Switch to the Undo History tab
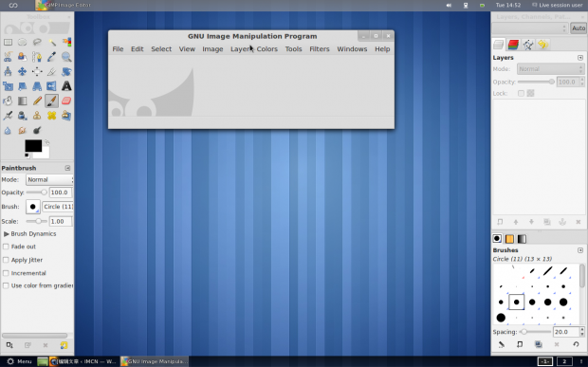588x367 pixels. tap(543, 45)
